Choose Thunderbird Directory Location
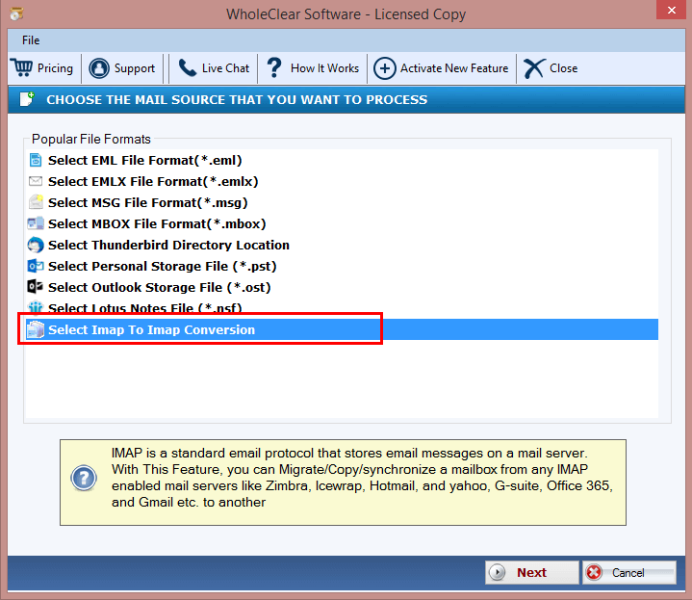This screenshot has width=692, height=600. click(x=168, y=245)
